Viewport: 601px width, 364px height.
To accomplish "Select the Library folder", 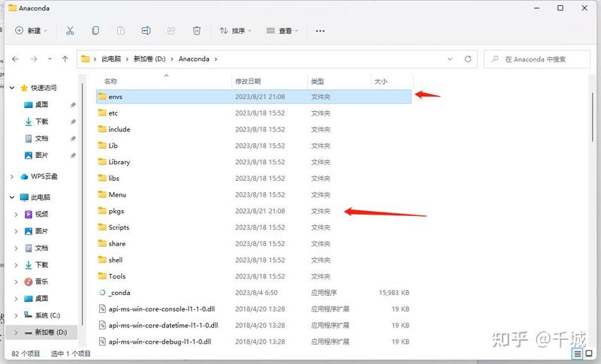I will click(254, 162).
